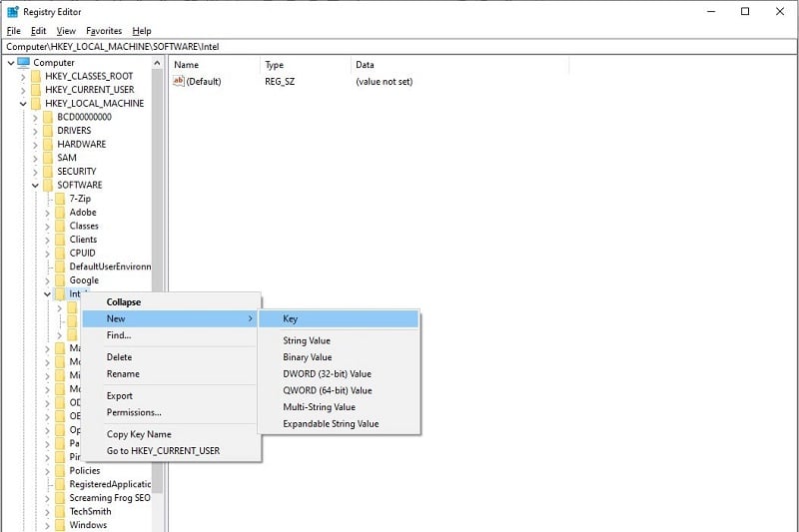Open the Favorites menu

(104, 31)
